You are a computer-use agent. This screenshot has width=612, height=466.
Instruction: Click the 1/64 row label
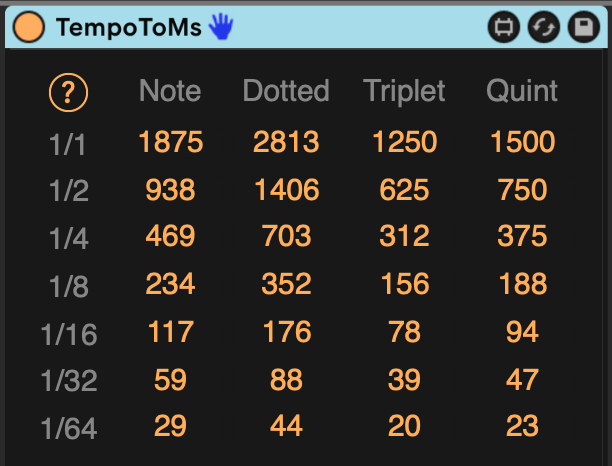coord(68,428)
